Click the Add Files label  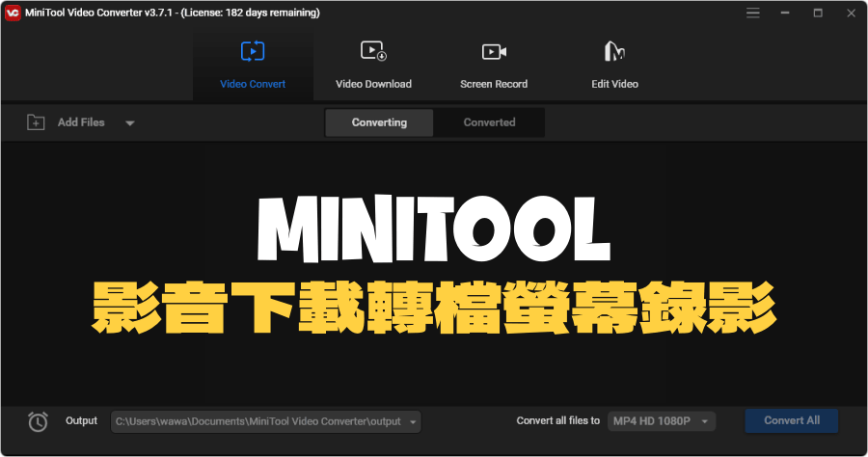click(81, 122)
